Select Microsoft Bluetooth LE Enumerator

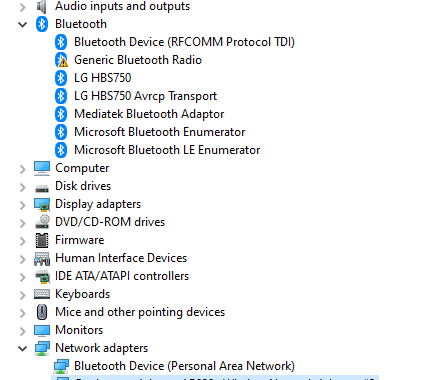(167, 150)
